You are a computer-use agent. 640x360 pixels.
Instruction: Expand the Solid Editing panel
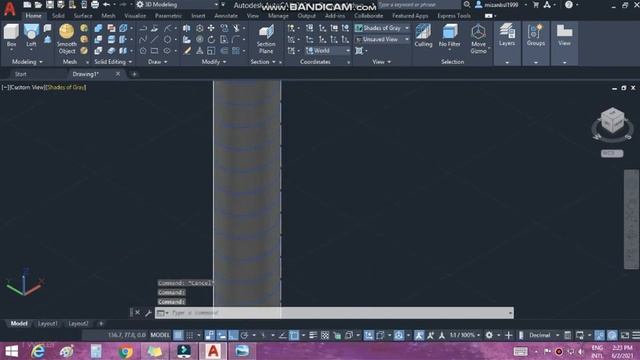point(113,62)
